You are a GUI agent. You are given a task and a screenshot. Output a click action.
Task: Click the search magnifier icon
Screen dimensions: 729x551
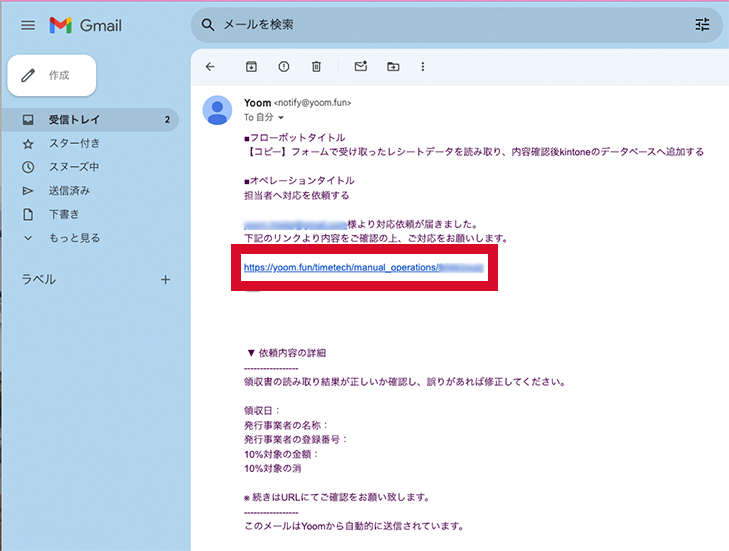point(208,25)
